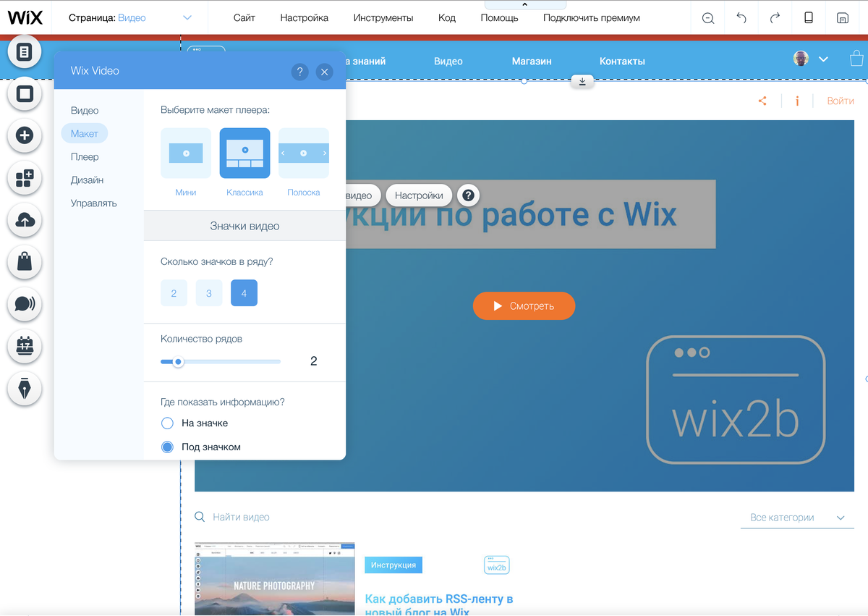Open Магазин in site navigation
The image size is (868, 616).
point(532,62)
